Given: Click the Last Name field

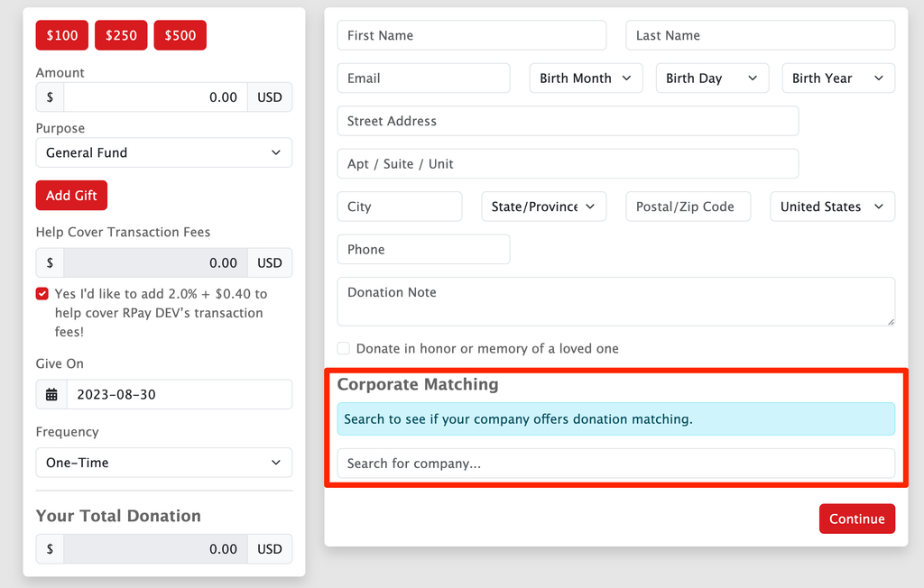Looking at the screenshot, I should 760,35.
